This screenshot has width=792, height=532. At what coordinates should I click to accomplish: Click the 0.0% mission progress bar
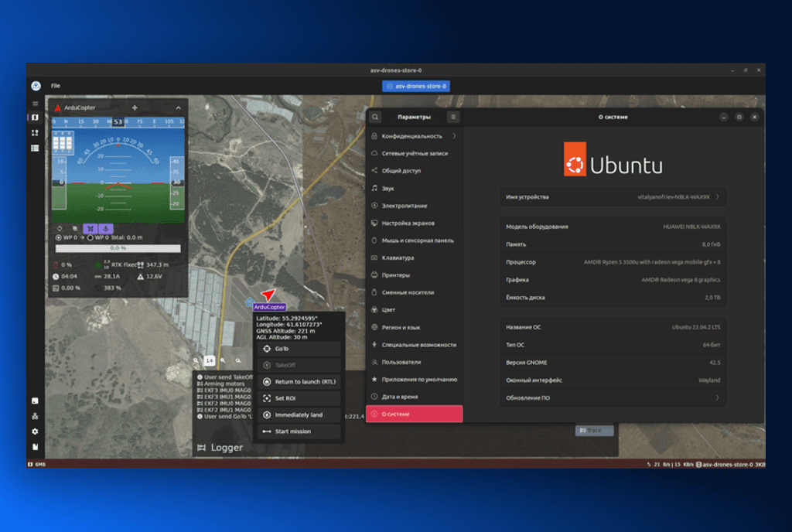[118, 248]
